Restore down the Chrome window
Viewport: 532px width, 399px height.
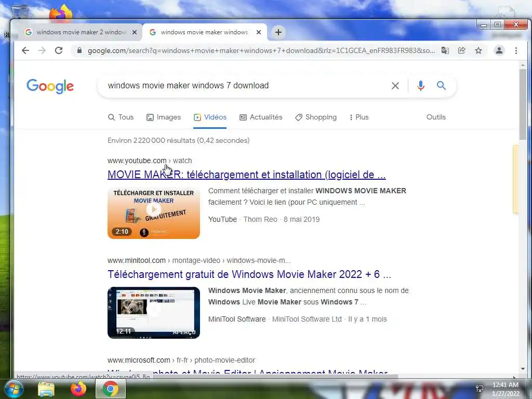[498, 25]
